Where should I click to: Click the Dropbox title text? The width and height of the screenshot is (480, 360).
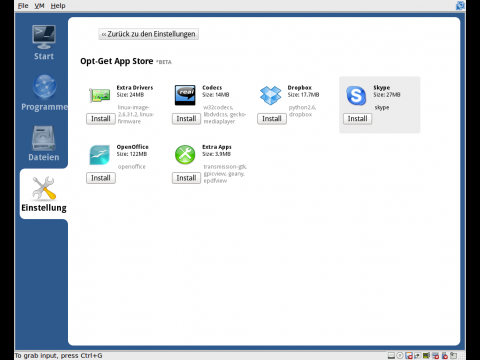[x=300, y=88]
